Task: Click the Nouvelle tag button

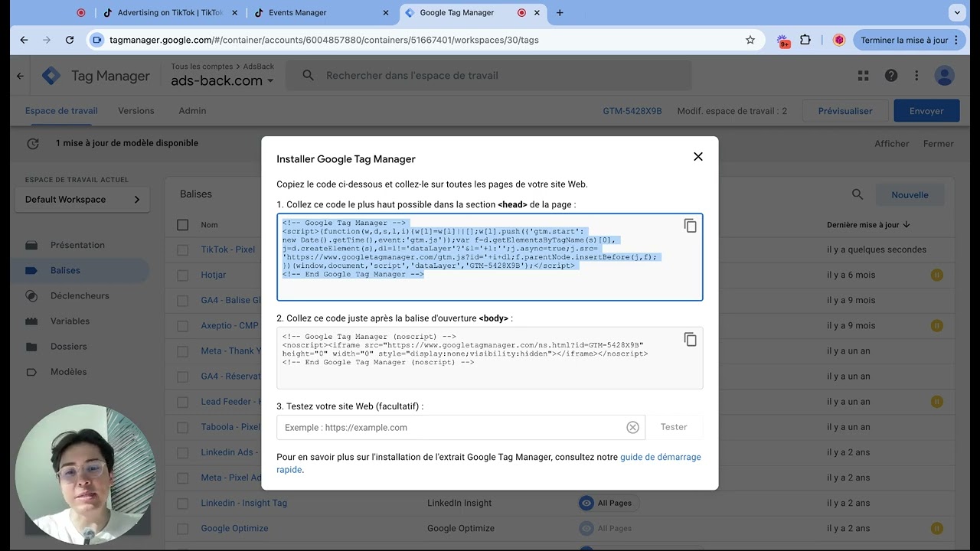Action: 910,195
